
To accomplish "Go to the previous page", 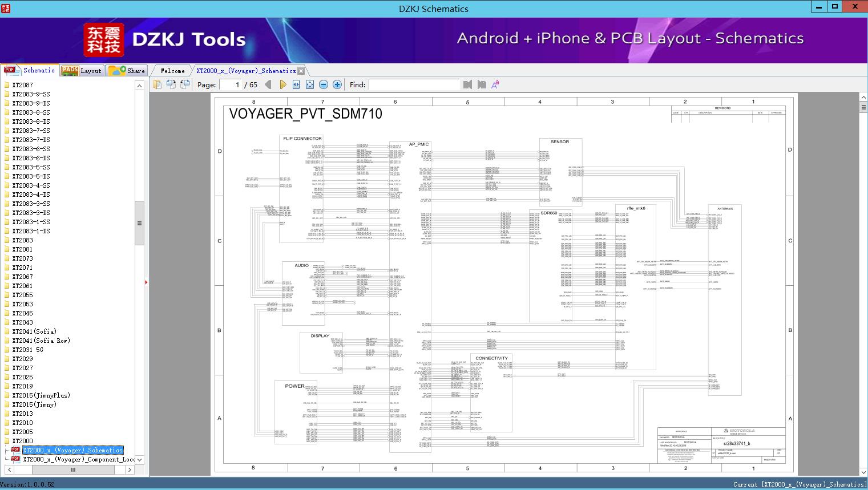I will (x=268, y=84).
